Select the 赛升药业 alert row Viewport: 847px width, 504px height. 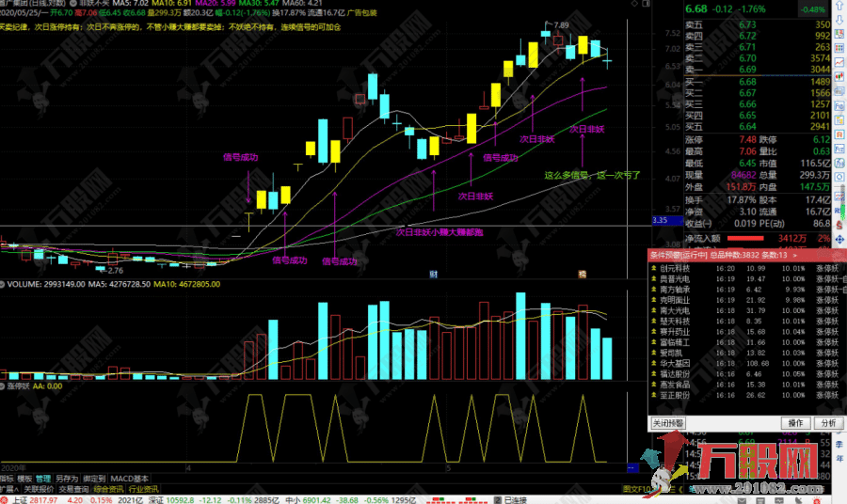tap(747, 332)
